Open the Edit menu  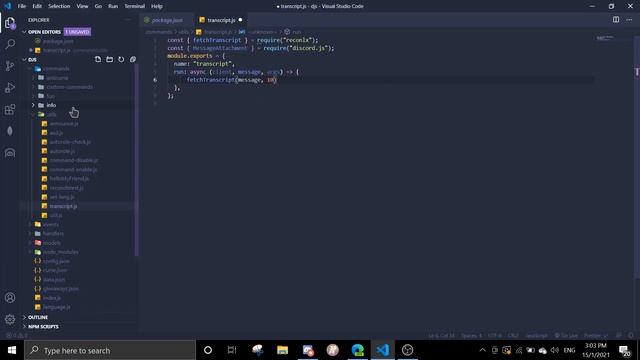(37, 6)
